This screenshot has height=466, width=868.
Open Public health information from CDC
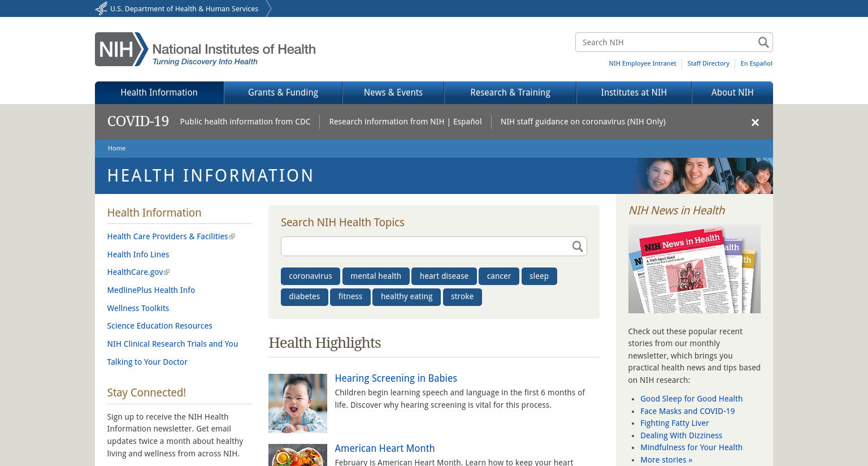point(245,122)
